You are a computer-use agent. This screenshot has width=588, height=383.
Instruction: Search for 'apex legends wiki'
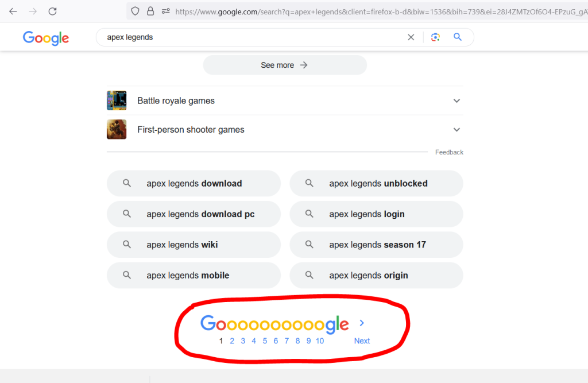[194, 245]
